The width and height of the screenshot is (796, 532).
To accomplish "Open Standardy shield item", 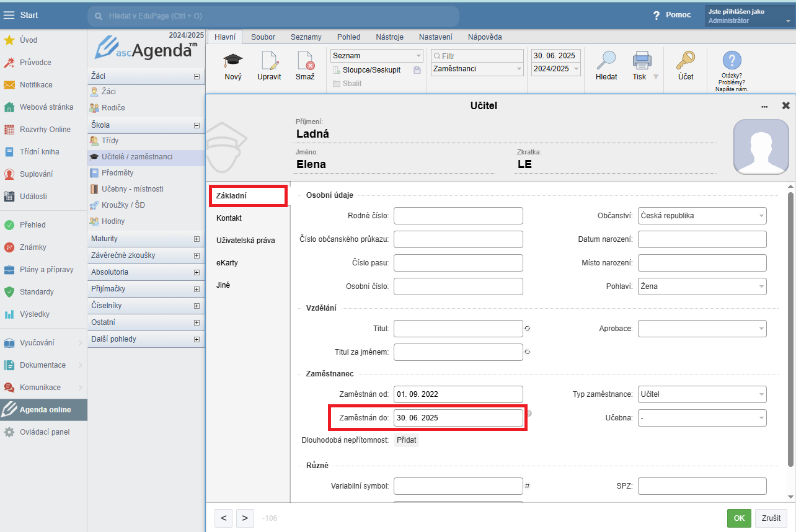I will click(43, 292).
